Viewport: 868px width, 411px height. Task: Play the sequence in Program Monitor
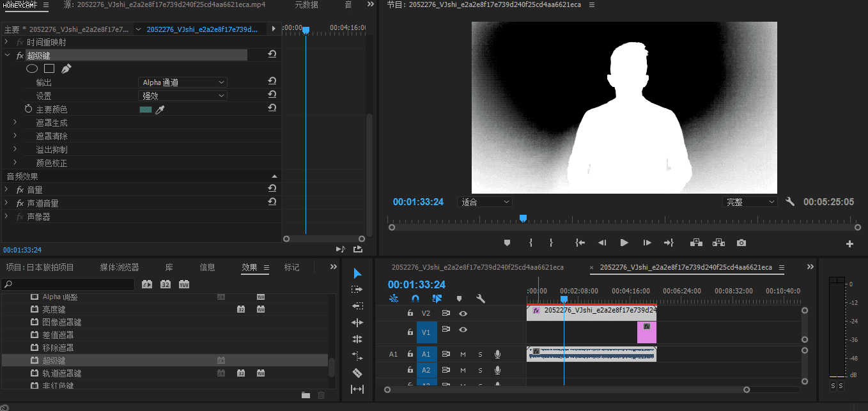(x=624, y=243)
